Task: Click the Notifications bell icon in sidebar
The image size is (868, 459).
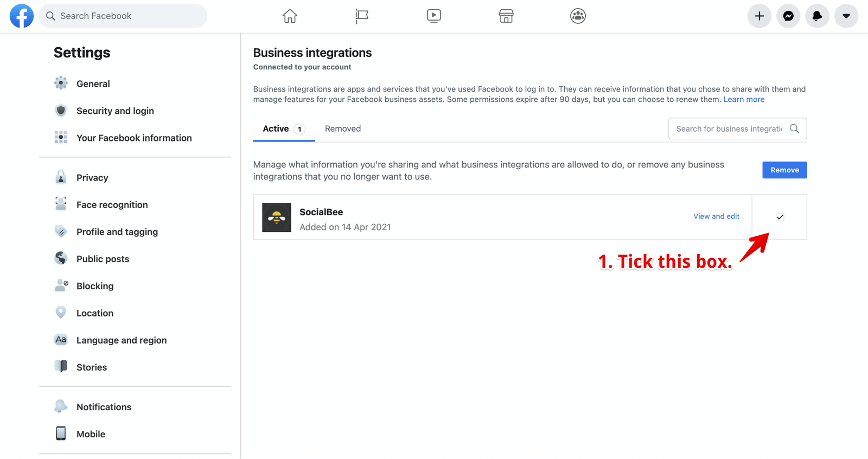Action: [x=61, y=406]
